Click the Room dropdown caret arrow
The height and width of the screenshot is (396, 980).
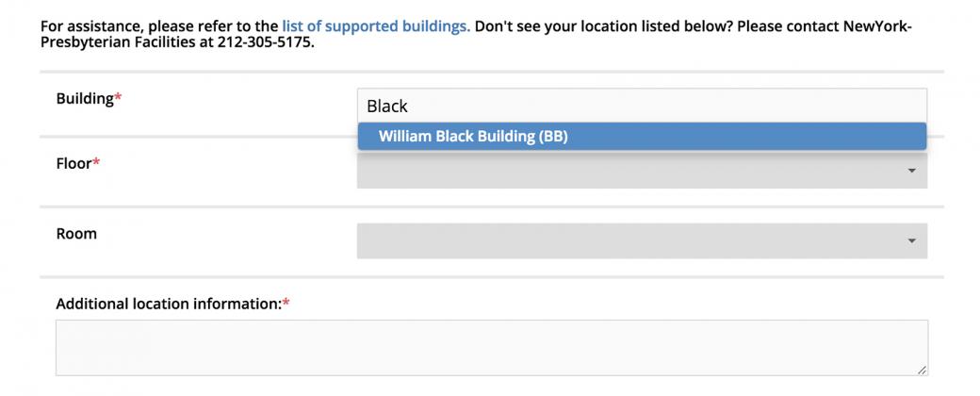pos(911,240)
